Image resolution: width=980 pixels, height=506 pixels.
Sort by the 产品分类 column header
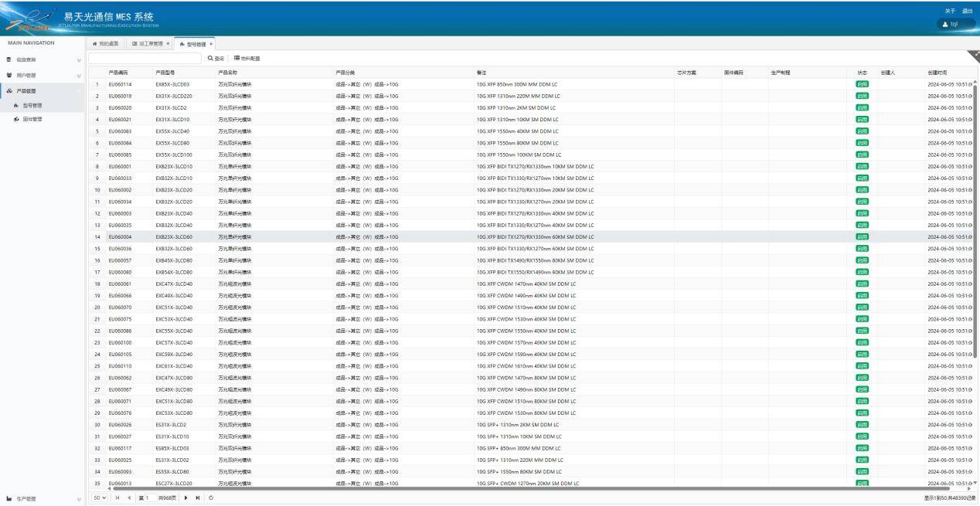point(403,72)
